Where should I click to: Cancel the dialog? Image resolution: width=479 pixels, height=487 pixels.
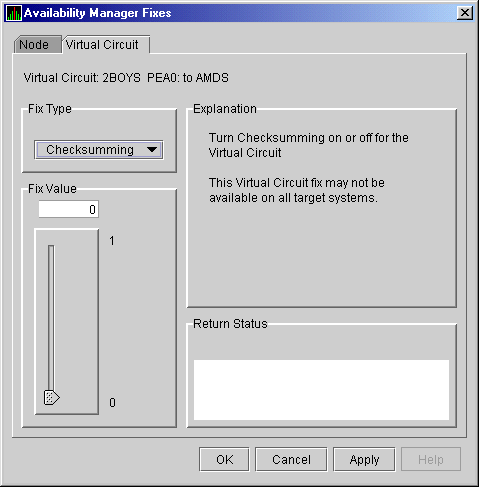[291, 459]
